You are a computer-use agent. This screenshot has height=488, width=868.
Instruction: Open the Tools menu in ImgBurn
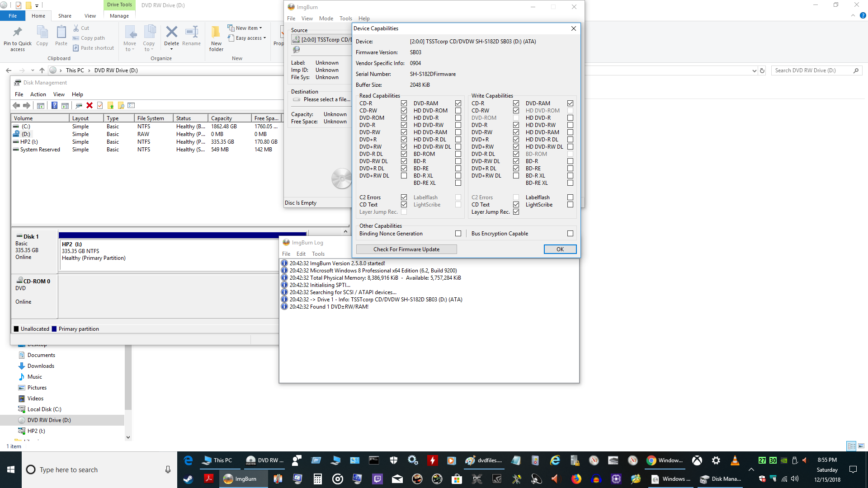point(346,19)
